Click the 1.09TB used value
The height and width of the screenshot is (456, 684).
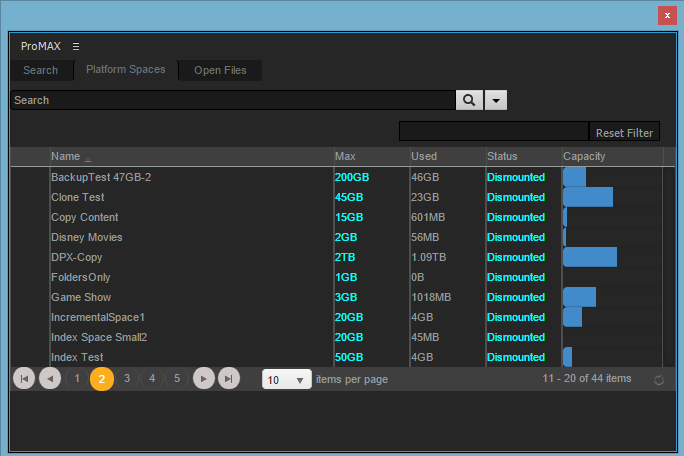pyautogui.click(x=429, y=257)
